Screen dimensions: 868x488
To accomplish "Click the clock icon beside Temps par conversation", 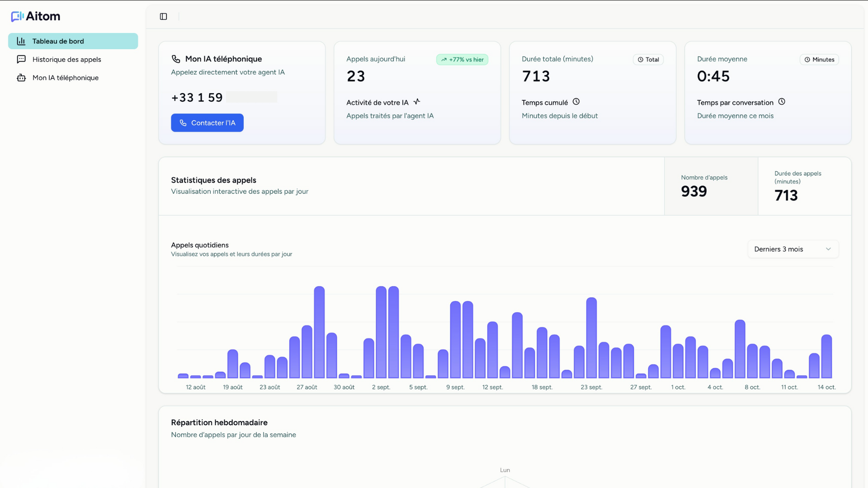I will click(782, 102).
